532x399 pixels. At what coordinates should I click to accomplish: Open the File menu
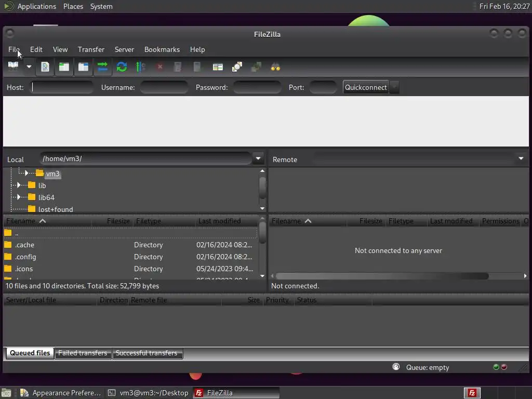point(14,49)
